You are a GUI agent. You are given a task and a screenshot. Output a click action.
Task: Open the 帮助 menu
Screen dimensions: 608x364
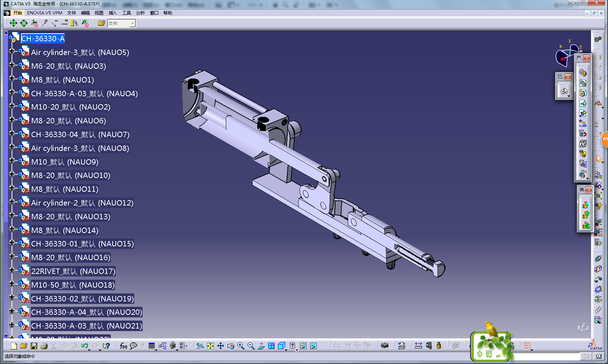(x=168, y=13)
